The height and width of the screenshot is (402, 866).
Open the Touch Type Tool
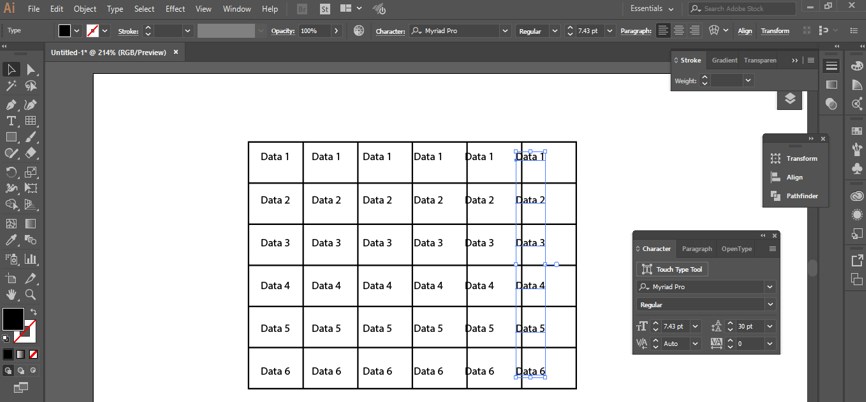tap(673, 269)
